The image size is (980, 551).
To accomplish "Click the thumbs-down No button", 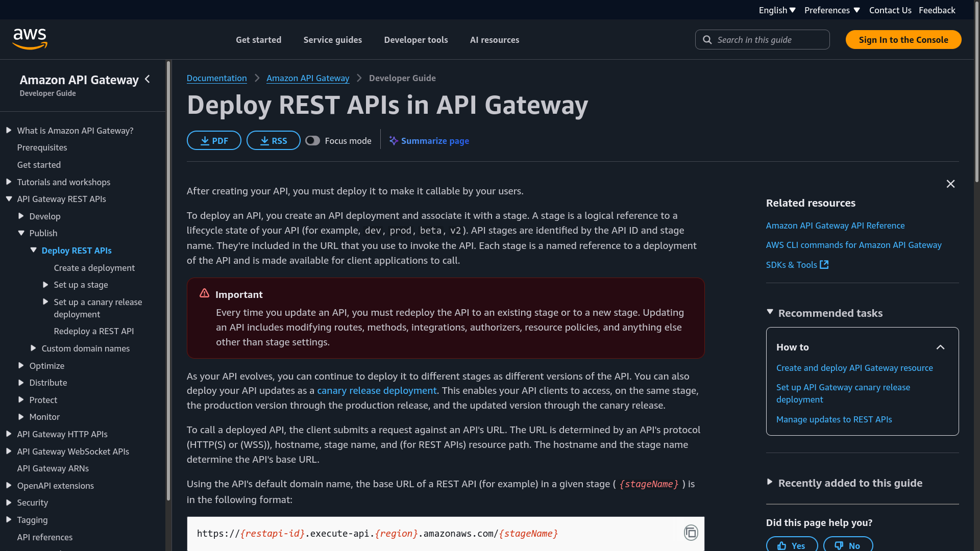I will click(x=848, y=545).
